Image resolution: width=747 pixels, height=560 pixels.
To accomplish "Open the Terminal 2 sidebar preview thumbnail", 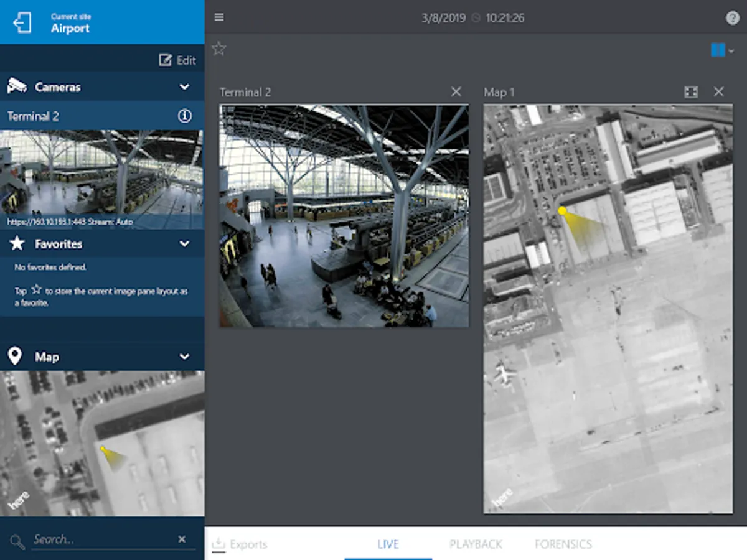I will [102, 179].
